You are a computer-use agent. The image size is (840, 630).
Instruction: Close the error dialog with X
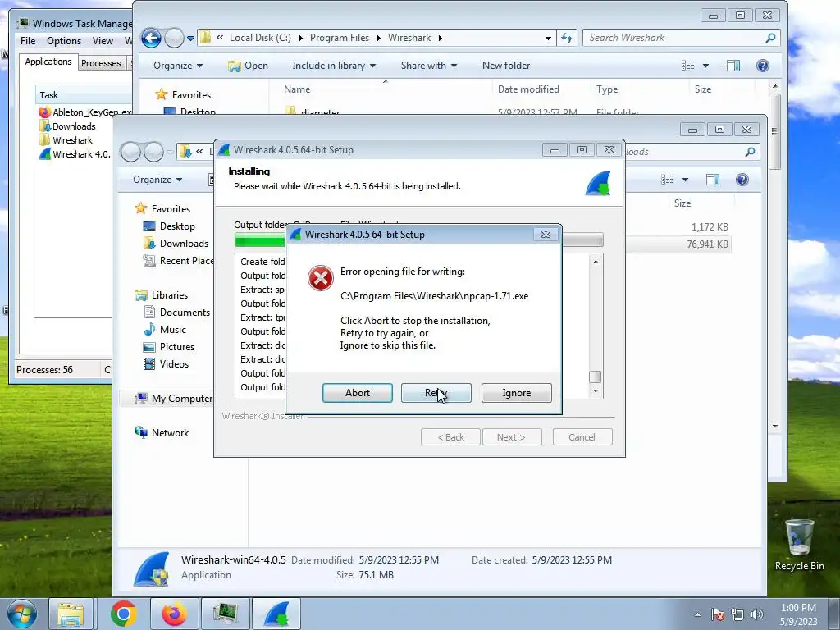point(546,234)
